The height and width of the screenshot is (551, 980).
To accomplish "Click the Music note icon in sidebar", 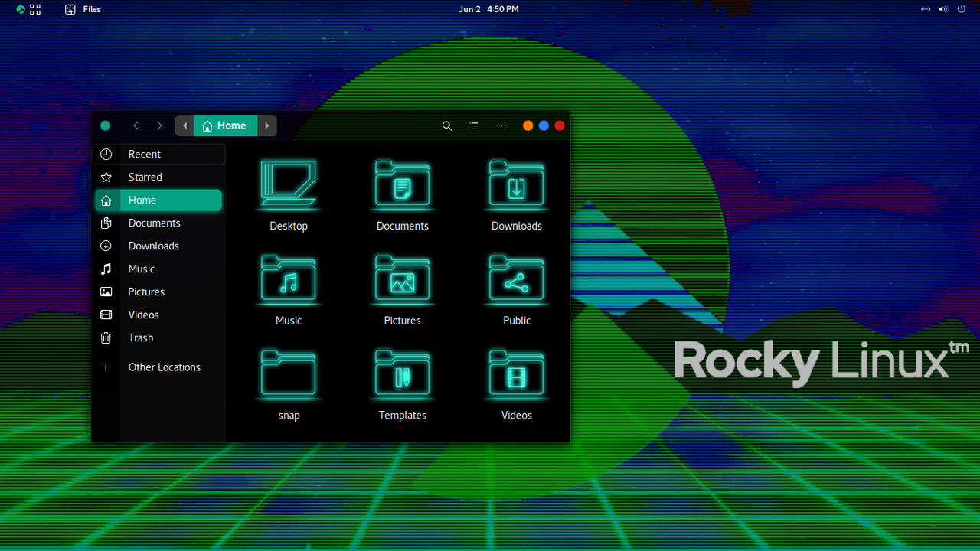I will [x=106, y=269].
